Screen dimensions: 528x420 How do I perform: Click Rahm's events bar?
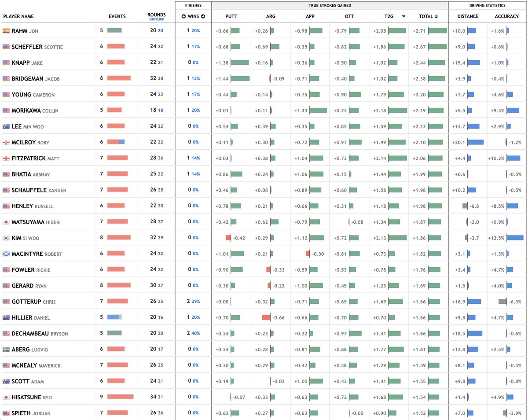tap(114, 31)
